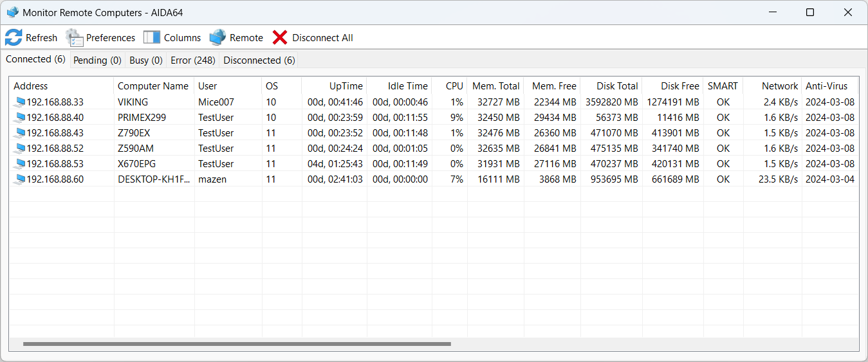Click the Refresh icon in toolbar
The image size is (868, 362).
click(14, 37)
